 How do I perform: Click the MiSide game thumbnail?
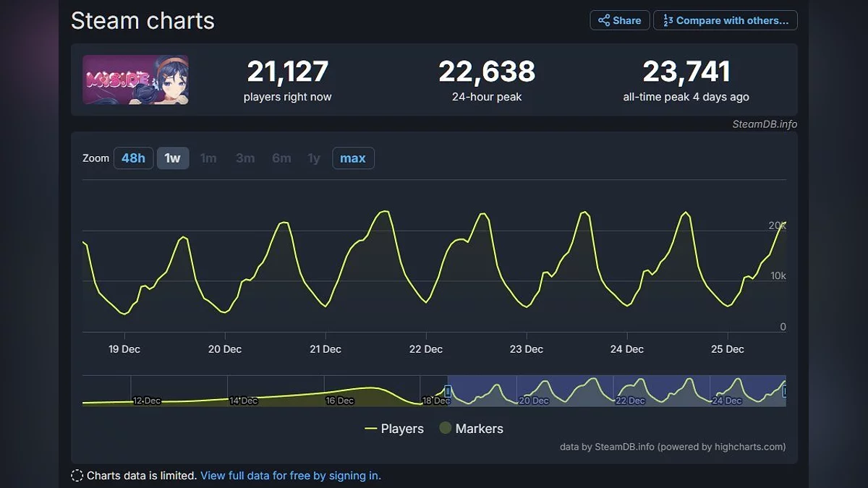(x=135, y=80)
